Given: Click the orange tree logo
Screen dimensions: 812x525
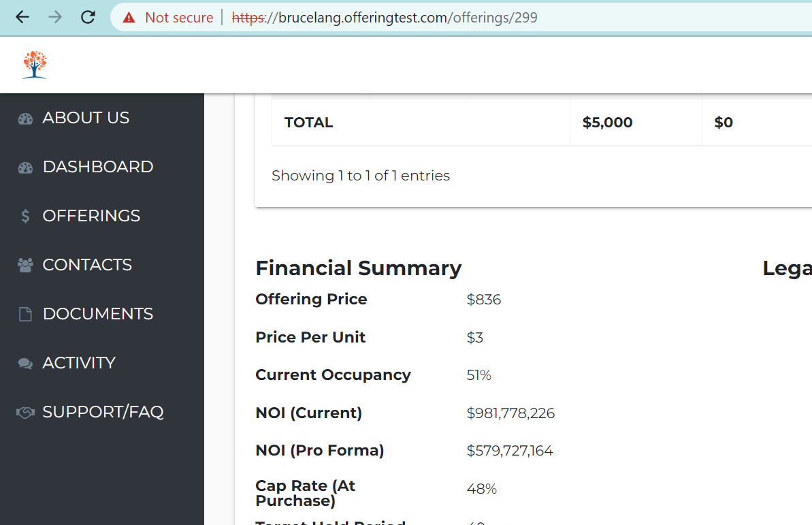Looking at the screenshot, I should [35, 65].
